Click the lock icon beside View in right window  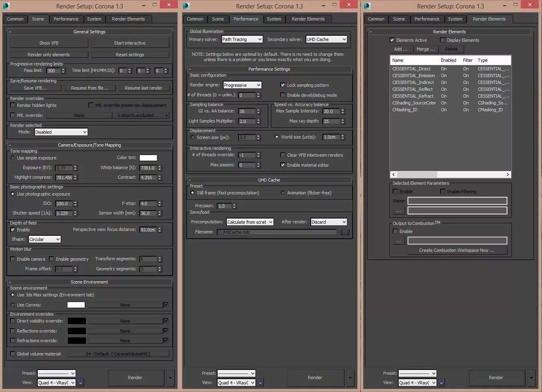[442, 382]
